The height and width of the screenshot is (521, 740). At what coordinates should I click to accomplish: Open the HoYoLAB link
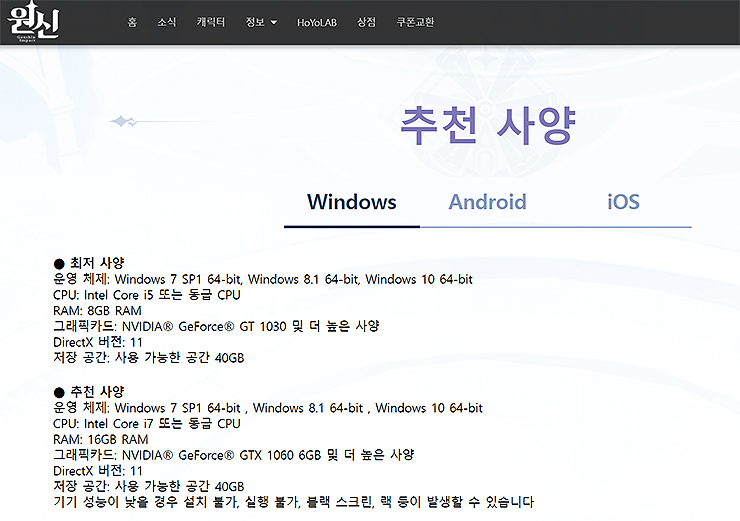click(x=317, y=22)
